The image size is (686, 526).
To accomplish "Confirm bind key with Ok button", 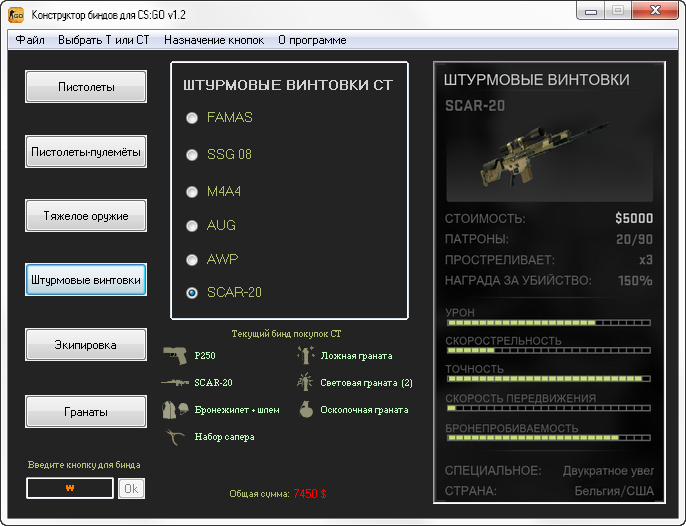I will click(131, 488).
